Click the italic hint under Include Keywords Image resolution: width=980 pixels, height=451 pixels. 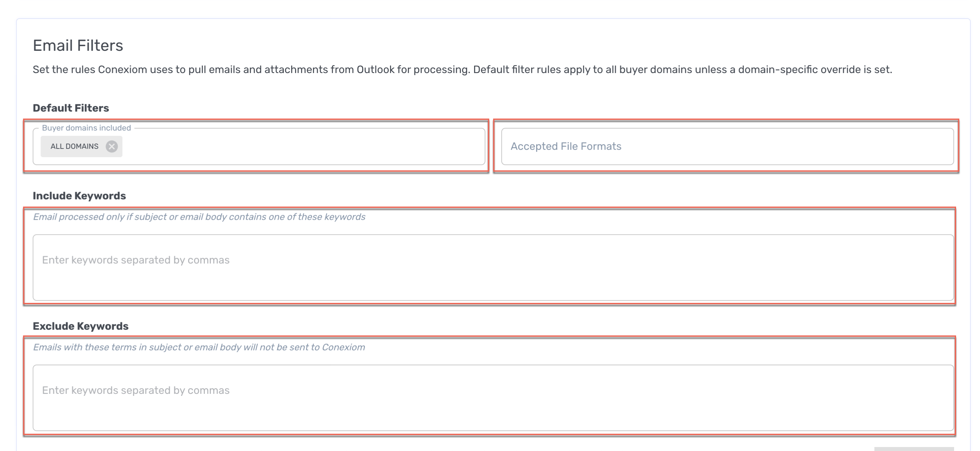click(x=199, y=217)
